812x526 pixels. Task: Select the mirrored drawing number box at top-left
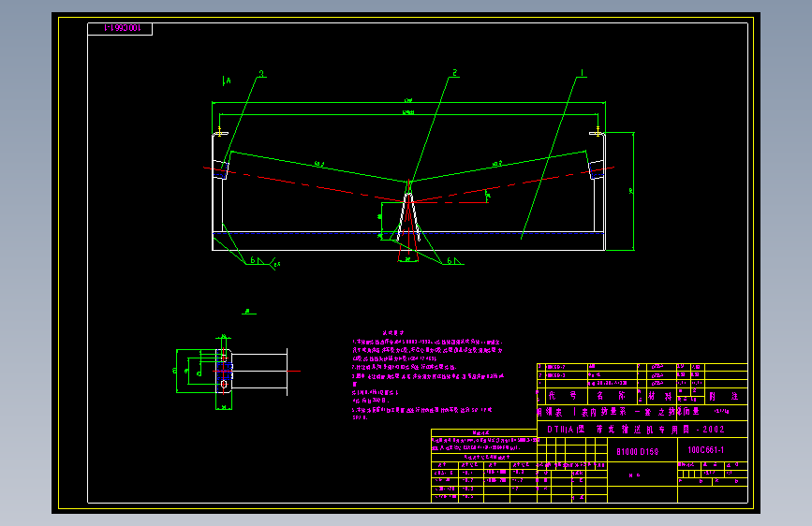point(120,28)
